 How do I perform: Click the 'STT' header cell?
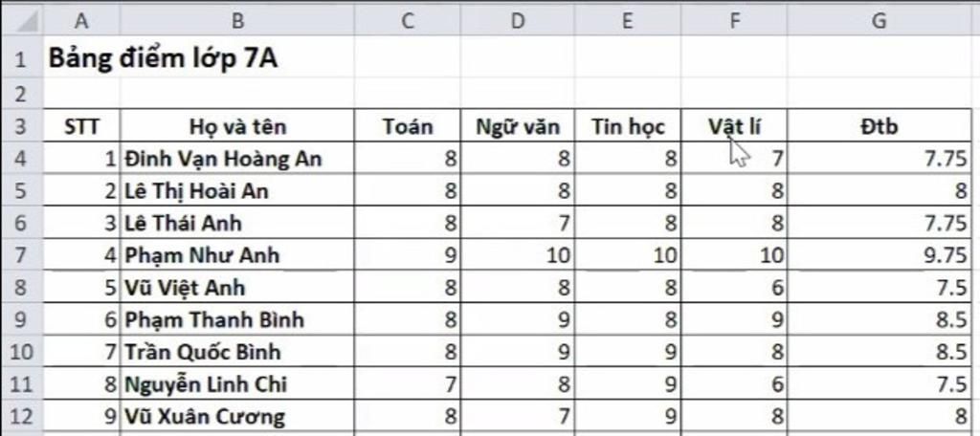coord(81,126)
